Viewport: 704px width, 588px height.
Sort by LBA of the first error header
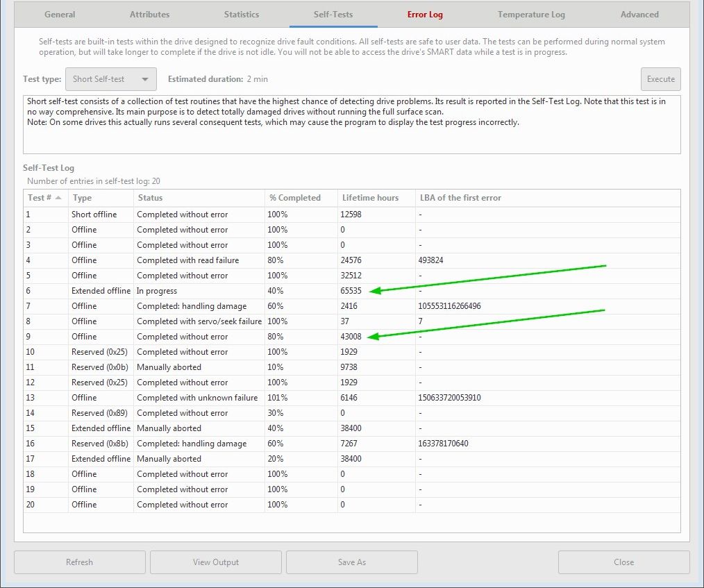point(548,197)
